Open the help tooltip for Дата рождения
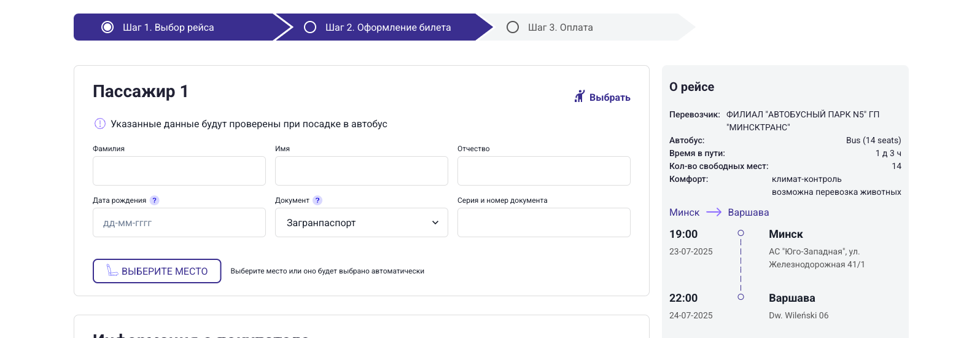980x338 pixels. tap(154, 200)
